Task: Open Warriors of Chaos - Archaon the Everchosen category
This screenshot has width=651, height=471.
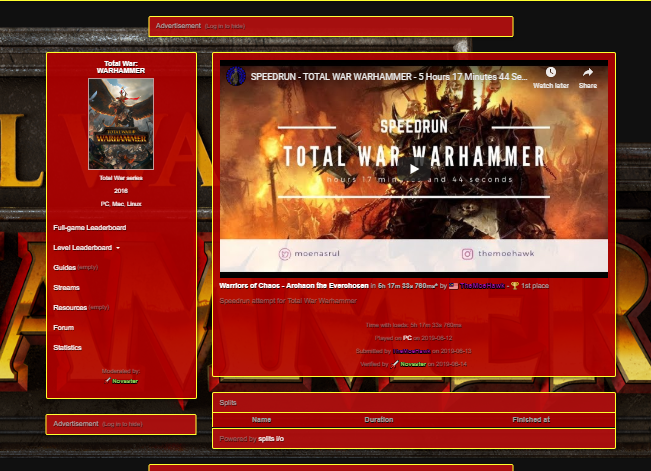Action: click(294, 286)
